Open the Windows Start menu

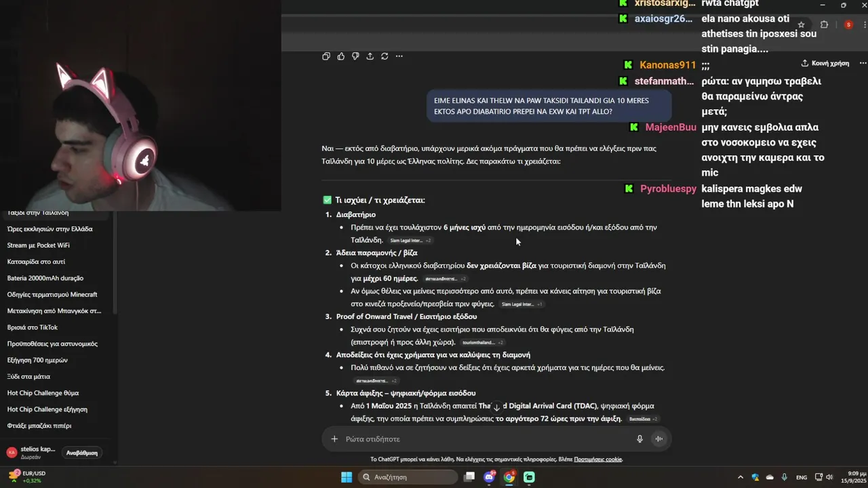click(347, 477)
